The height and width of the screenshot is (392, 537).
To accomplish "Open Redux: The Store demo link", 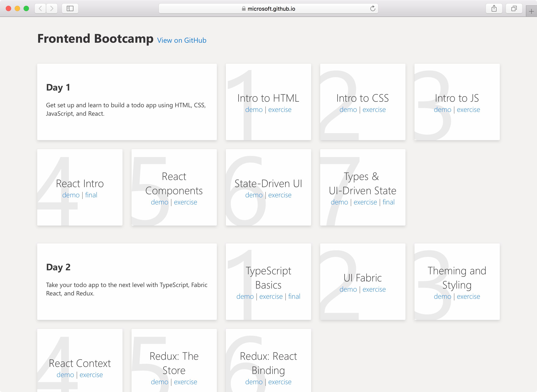I will pos(159,382).
